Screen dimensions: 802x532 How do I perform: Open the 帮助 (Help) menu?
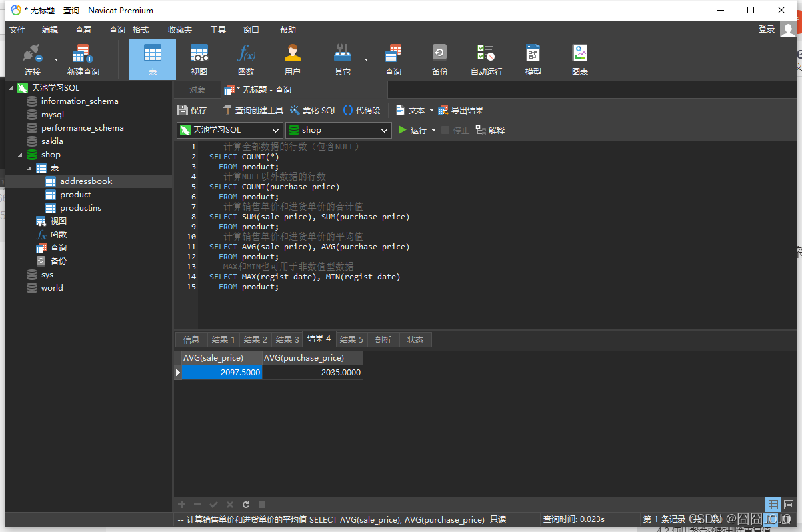288,30
